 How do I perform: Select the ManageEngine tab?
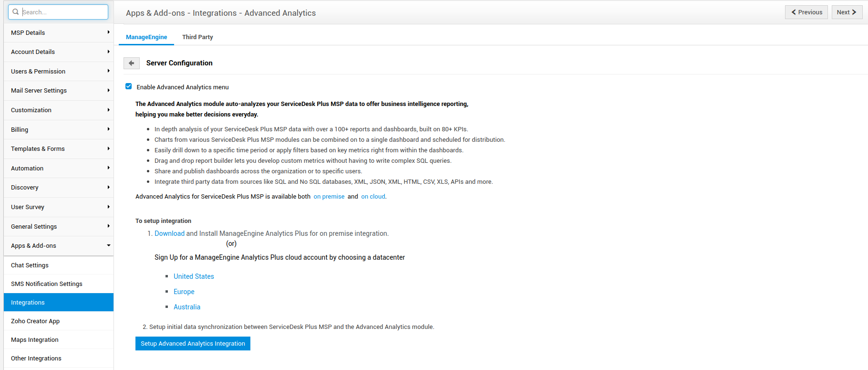pyautogui.click(x=146, y=37)
